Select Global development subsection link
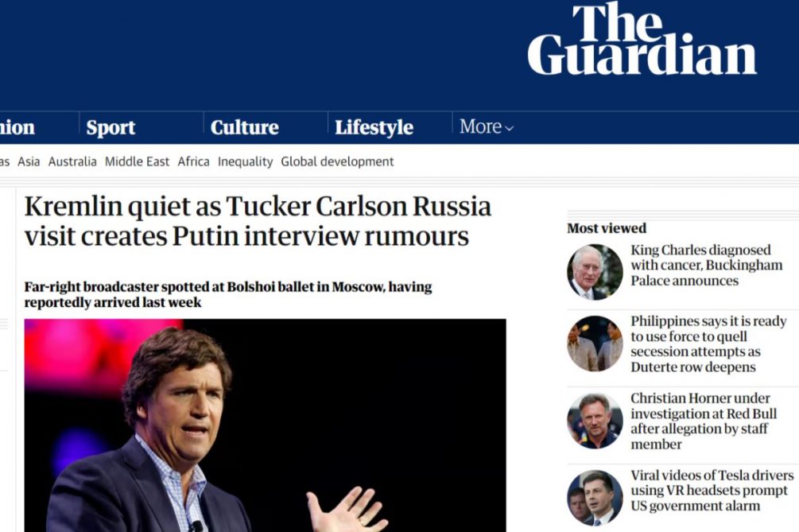The image size is (799, 532). point(337,161)
